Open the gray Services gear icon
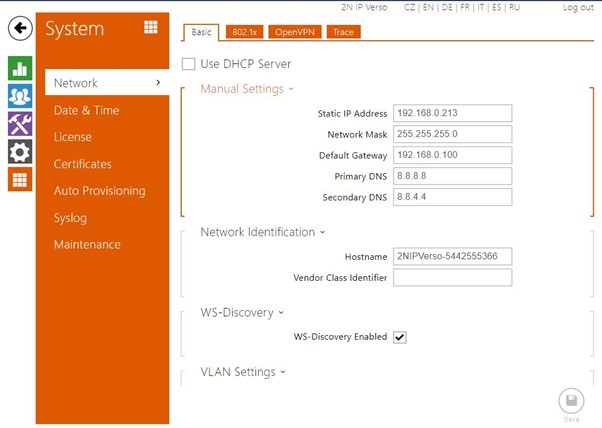 (20, 152)
